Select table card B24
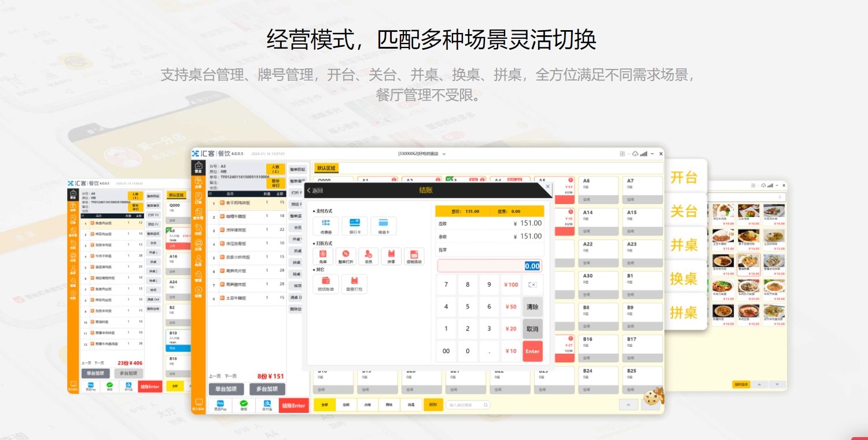Image resolution: width=868 pixels, height=440 pixels. 598,380
